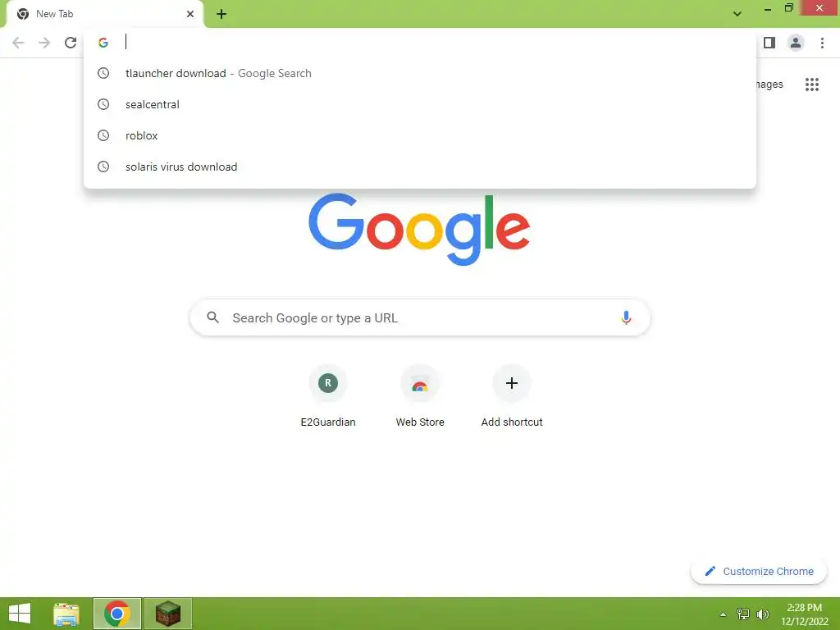The width and height of the screenshot is (840, 630).
Task: Open File Explorer from taskbar
Action: coord(66,614)
